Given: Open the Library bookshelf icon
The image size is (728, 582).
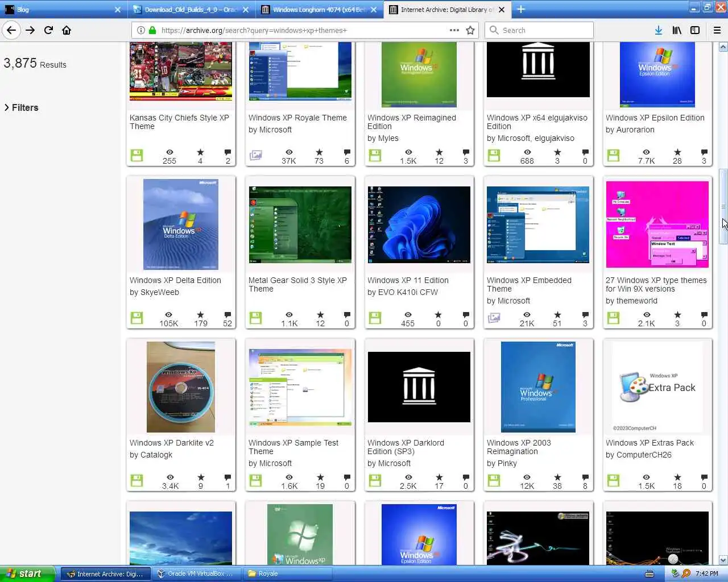Looking at the screenshot, I should pos(677,30).
